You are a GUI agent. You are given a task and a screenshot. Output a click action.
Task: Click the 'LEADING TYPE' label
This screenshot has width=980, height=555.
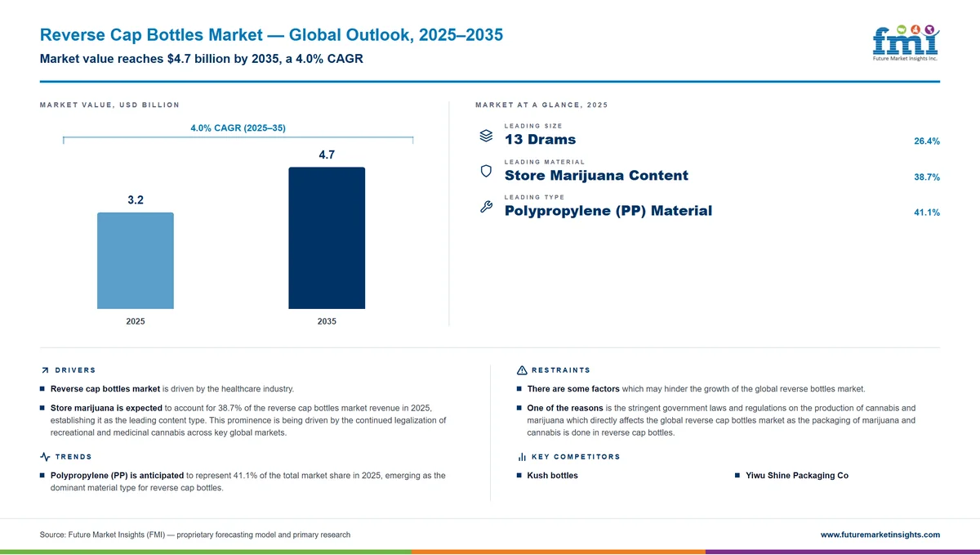click(x=534, y=197)
